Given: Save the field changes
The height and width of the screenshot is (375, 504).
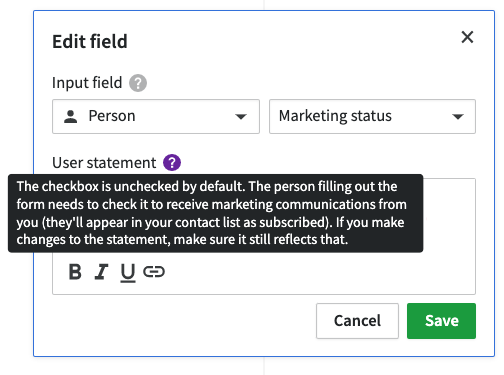Looking at the screenshot, I should (x=441, y=321).
